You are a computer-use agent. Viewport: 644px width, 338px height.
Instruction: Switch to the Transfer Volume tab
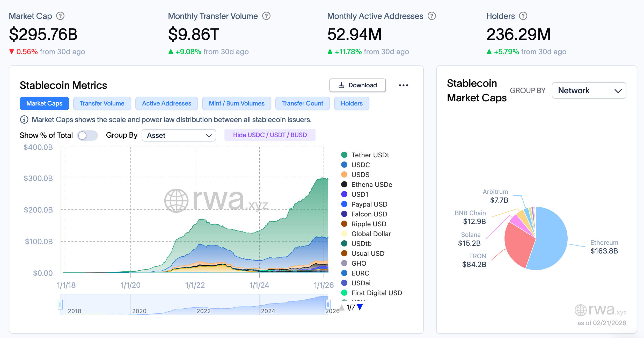pos(102,103)
